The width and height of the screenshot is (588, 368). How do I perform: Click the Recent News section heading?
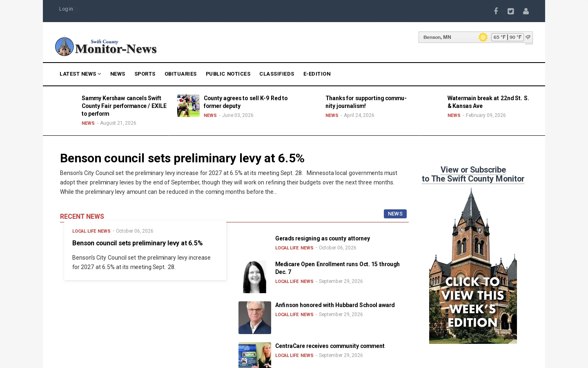click(x=82, y=216)
